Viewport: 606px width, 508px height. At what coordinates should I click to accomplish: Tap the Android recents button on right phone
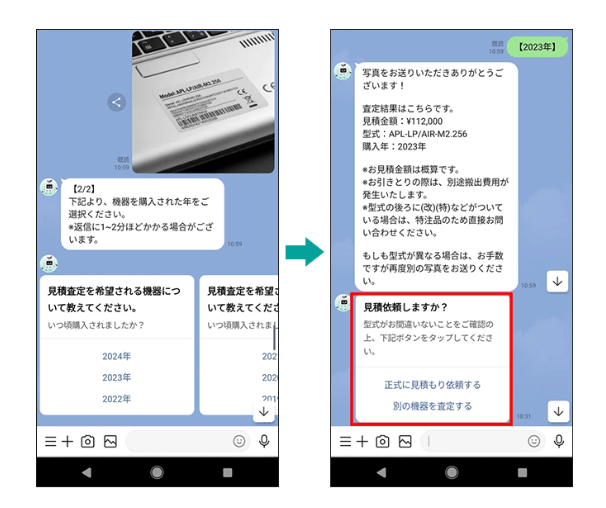pos(523,472)
